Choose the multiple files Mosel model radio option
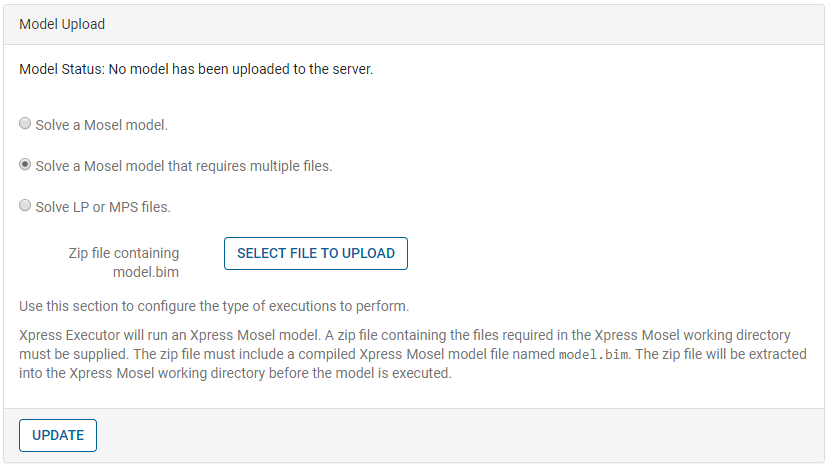 [25, 165]
